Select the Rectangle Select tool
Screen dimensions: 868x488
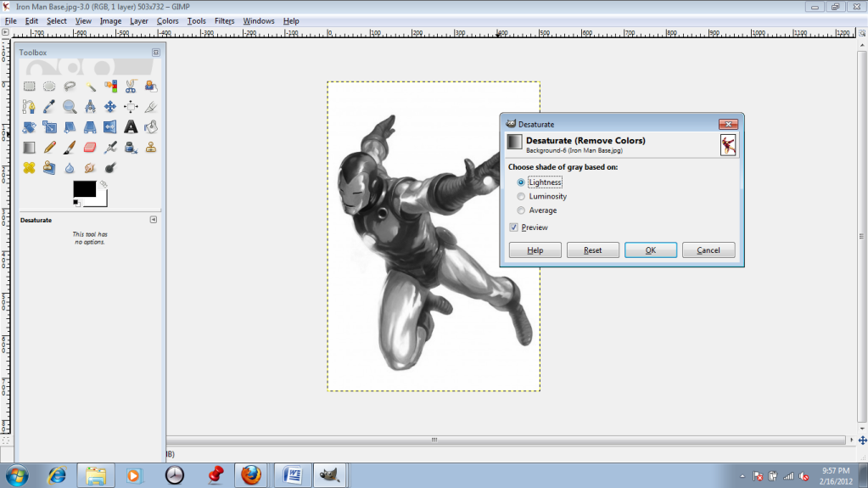29,86
